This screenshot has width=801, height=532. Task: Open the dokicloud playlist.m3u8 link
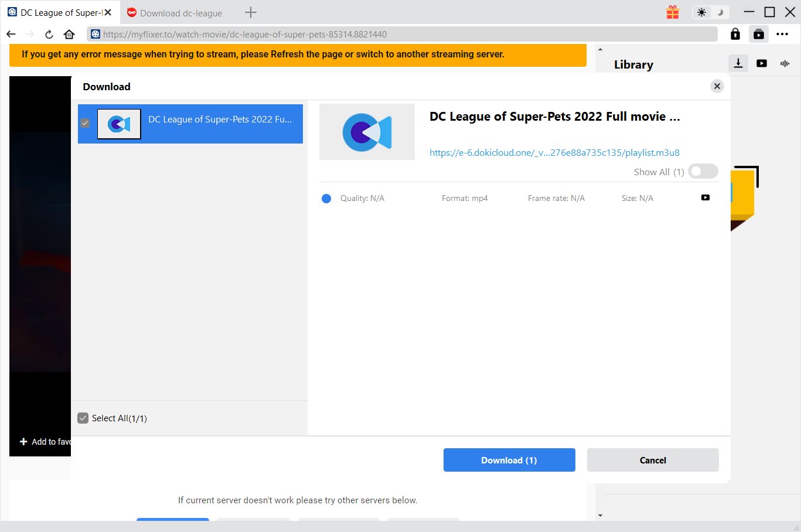554,152
